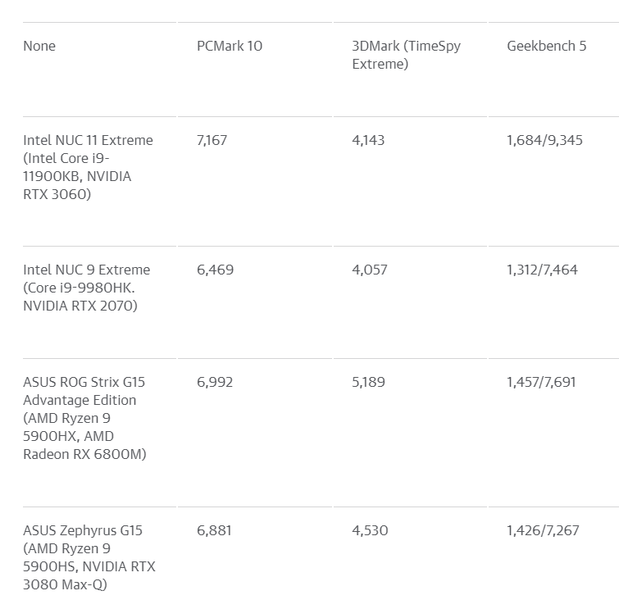
Task: Select the Intel NUC 9 Extreme row label
Action: (x=86, y=287)
